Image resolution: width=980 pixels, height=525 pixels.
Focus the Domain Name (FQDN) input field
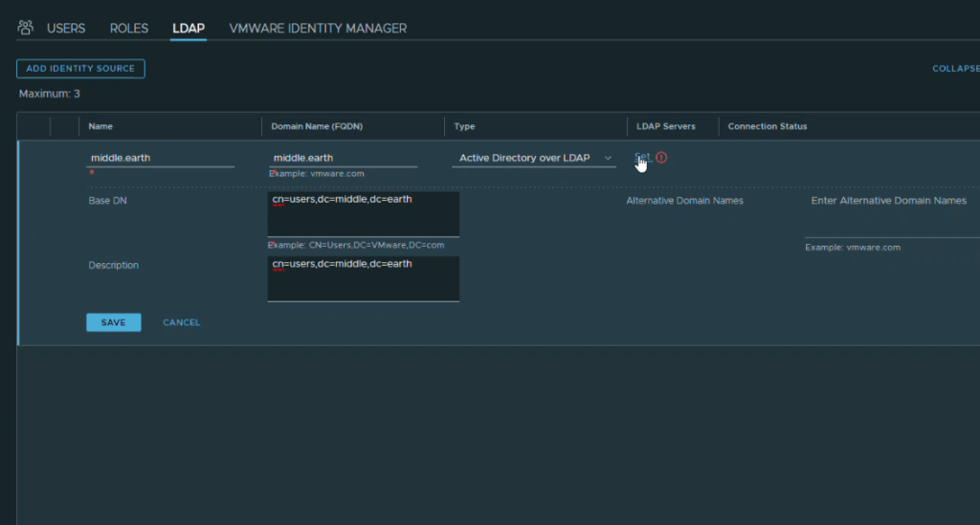click(344, 158)
